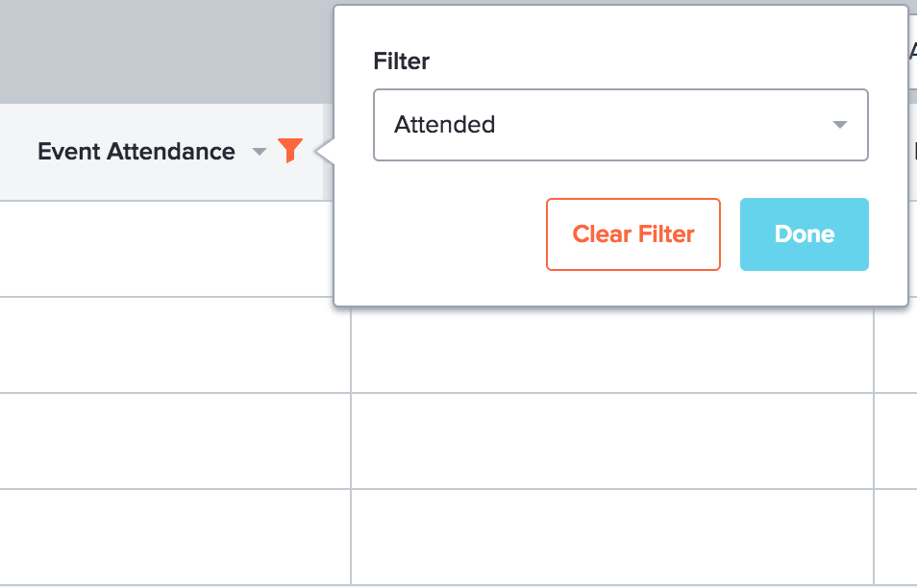
Task: Click the Filter label in popup
Action: pos(401,61)
